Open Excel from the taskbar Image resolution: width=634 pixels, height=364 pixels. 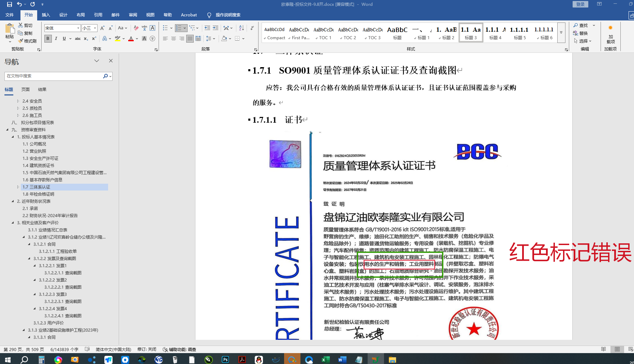[325, 359]
